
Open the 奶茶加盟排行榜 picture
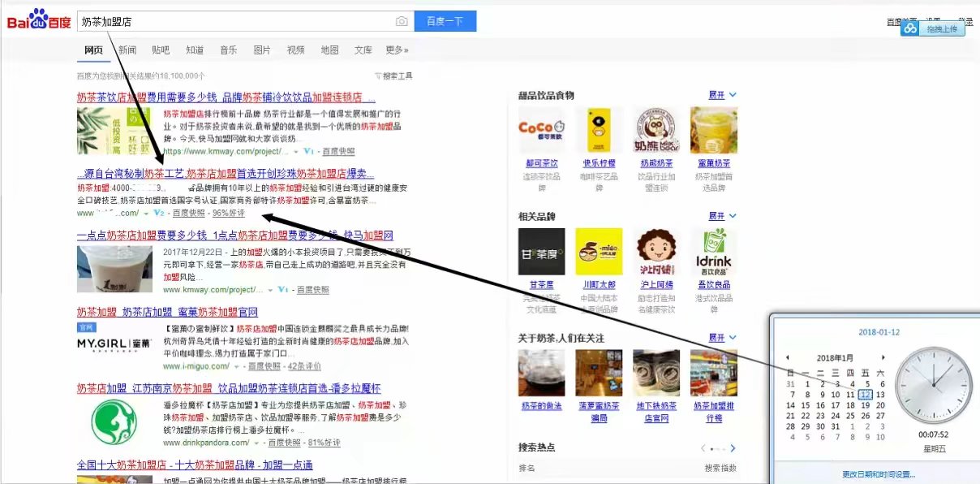point(714,373)
